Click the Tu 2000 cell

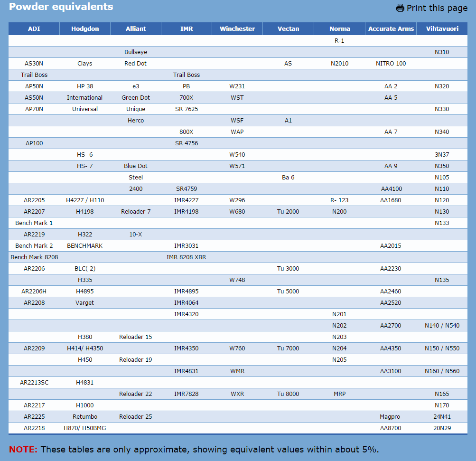(x=288, y=212)
